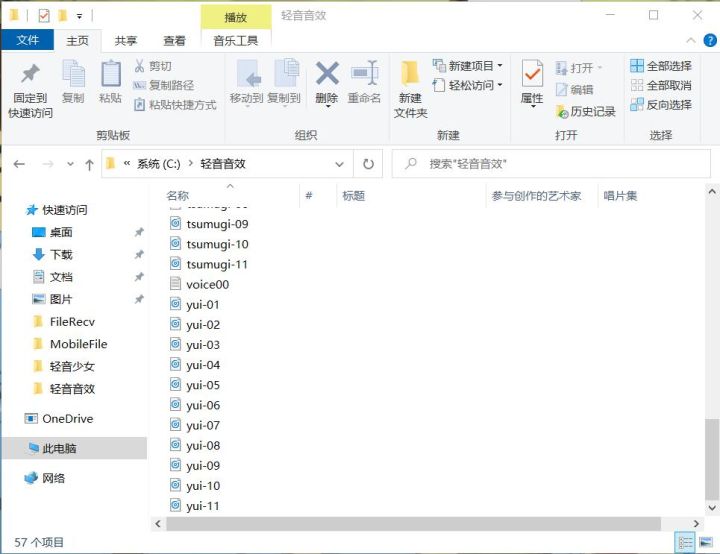Screen dimensions: 720x554
Task: Click the search box 搜索"轻音音效"
Action: pyautogui.click(x=551, y=164)
